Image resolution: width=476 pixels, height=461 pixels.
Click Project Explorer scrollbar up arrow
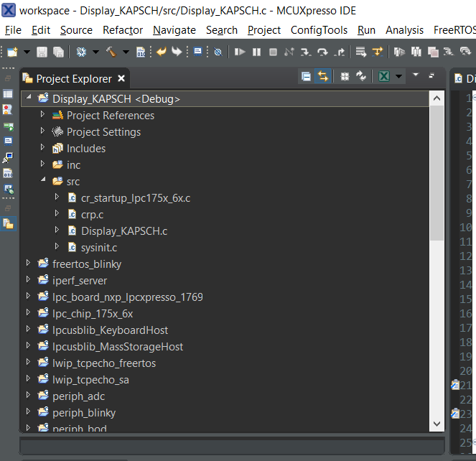[x=437, y=98]
